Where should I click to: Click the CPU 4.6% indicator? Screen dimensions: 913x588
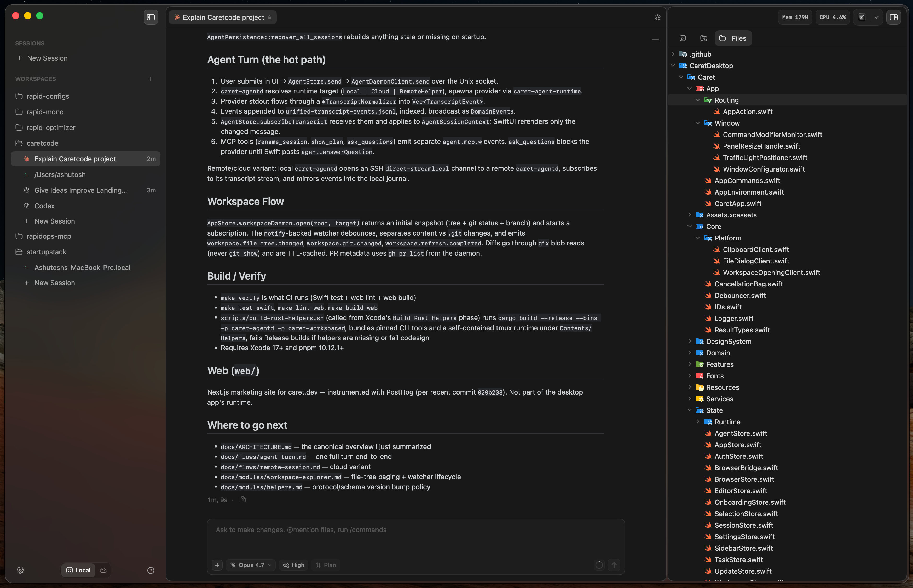click(x=833, y=17)
